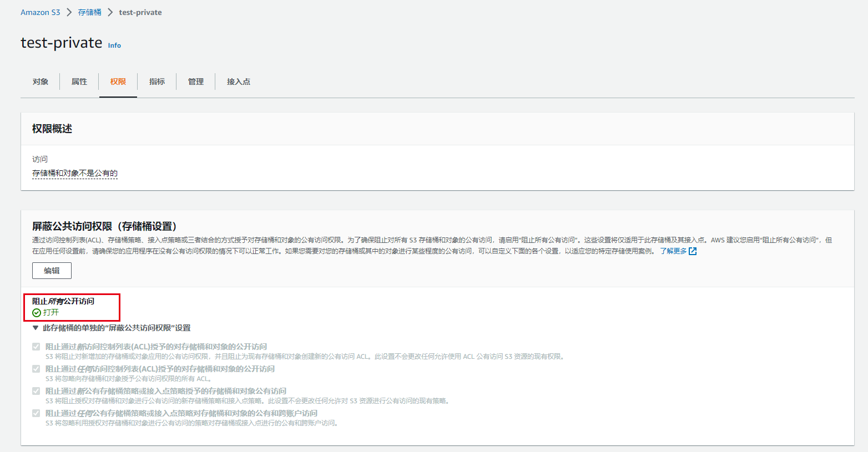Click 存储桶和对象不是公有的 access status text

[75, 173]
